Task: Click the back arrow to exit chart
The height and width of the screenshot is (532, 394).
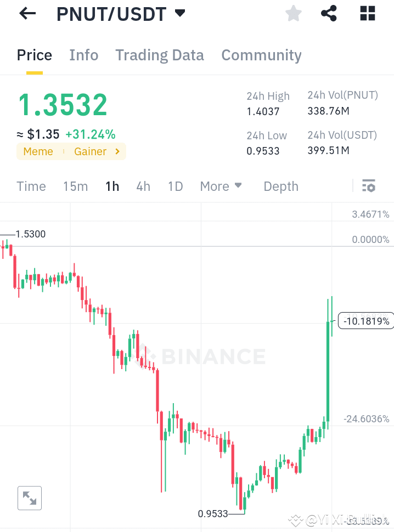Action: pos(26,13)
